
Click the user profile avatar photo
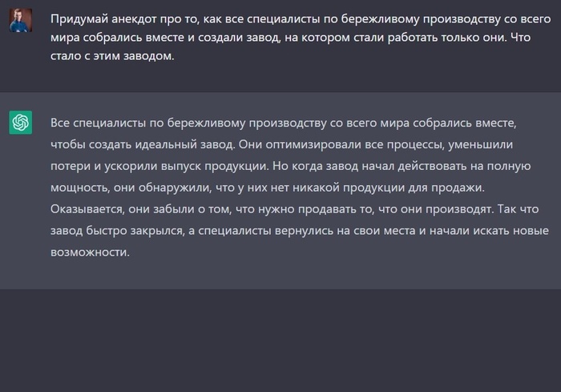click(x=21, y=20)
